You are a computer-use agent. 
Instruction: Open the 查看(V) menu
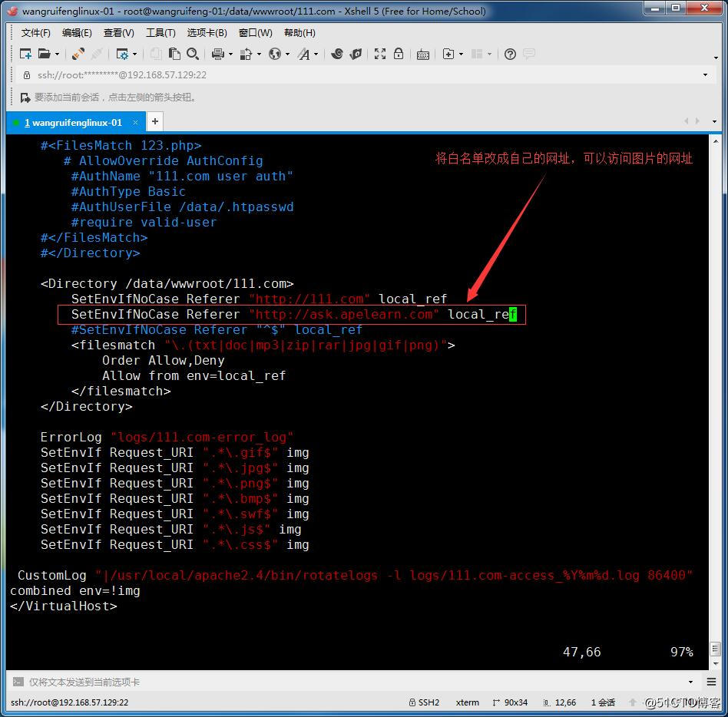click(118, 33)
